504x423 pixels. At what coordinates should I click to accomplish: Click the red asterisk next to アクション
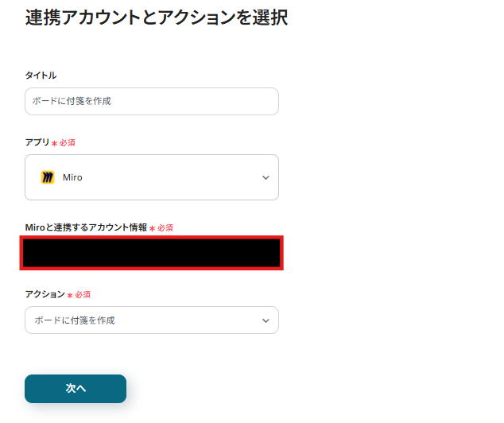click(x=69, y=296)
